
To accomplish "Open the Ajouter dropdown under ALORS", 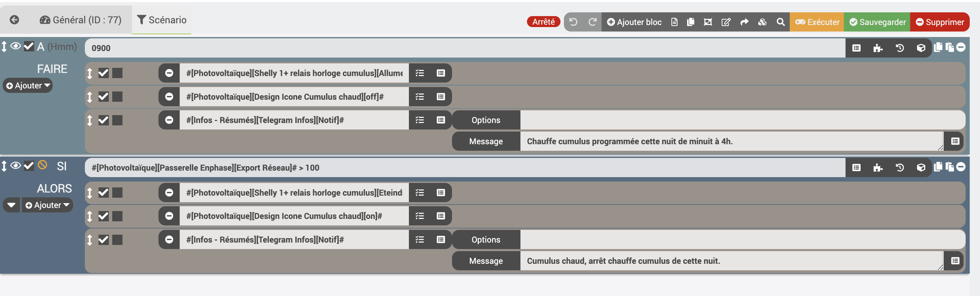I will click(48, 205).
